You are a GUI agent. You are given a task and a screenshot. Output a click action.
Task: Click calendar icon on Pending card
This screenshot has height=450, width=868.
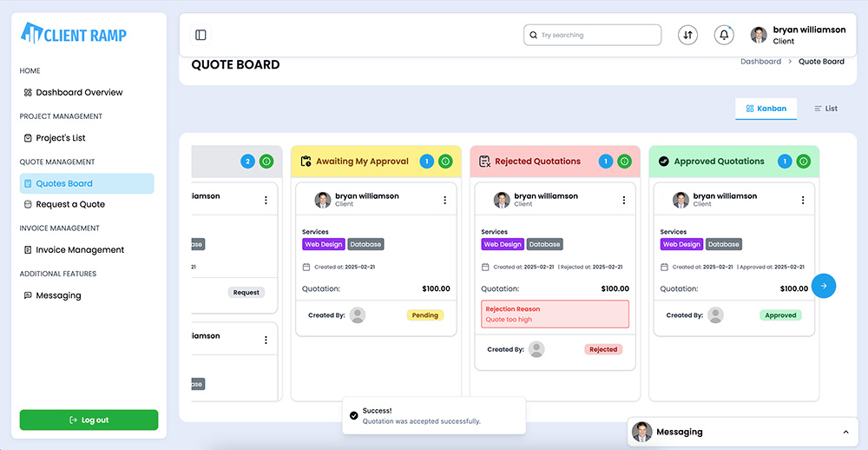(x=306, y=267)
